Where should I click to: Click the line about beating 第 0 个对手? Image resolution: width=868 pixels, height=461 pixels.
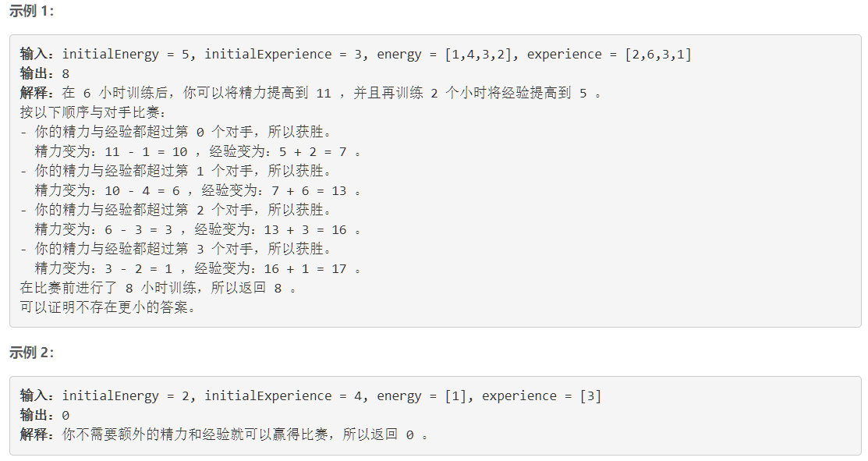pyautogui.click(x=175, y=132)
